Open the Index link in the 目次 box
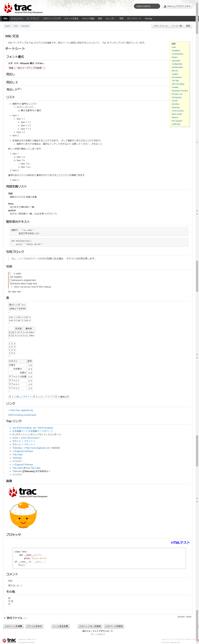199x644 pixels. 174,47
